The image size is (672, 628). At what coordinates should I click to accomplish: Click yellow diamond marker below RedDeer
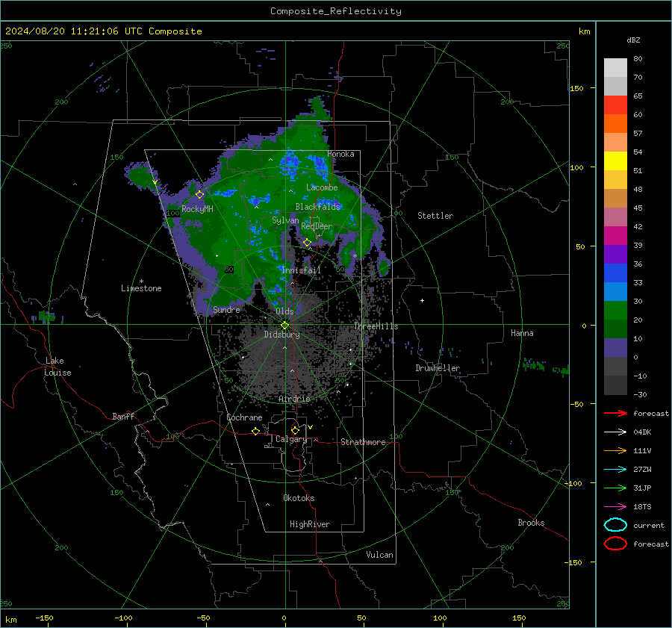point(307,243)
